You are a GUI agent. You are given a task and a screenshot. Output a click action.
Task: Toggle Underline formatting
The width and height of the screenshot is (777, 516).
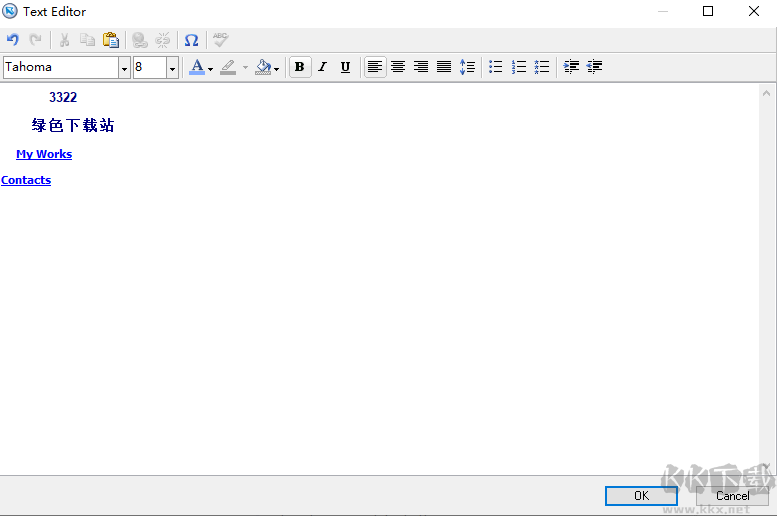(x=345, y=67)
